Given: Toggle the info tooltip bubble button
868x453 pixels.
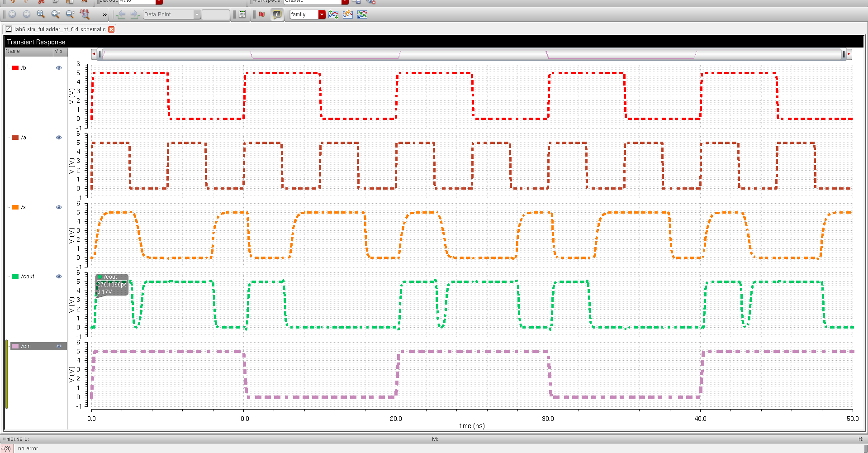Looking at the screenshot, I should point(277,14).
